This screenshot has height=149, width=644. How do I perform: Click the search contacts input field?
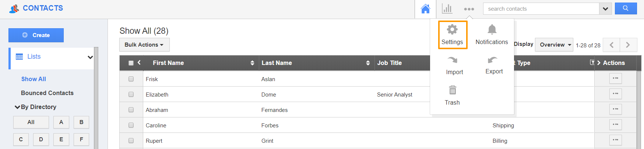[x=541, y=9]
